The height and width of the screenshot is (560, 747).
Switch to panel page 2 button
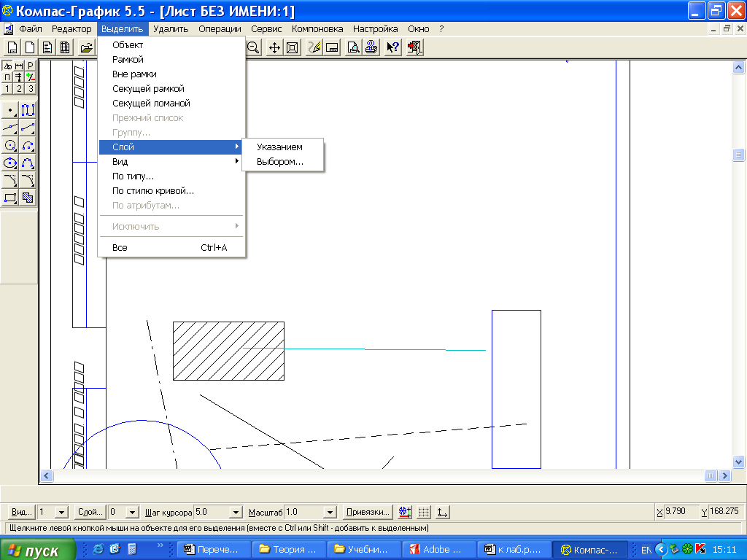(18, 88)
